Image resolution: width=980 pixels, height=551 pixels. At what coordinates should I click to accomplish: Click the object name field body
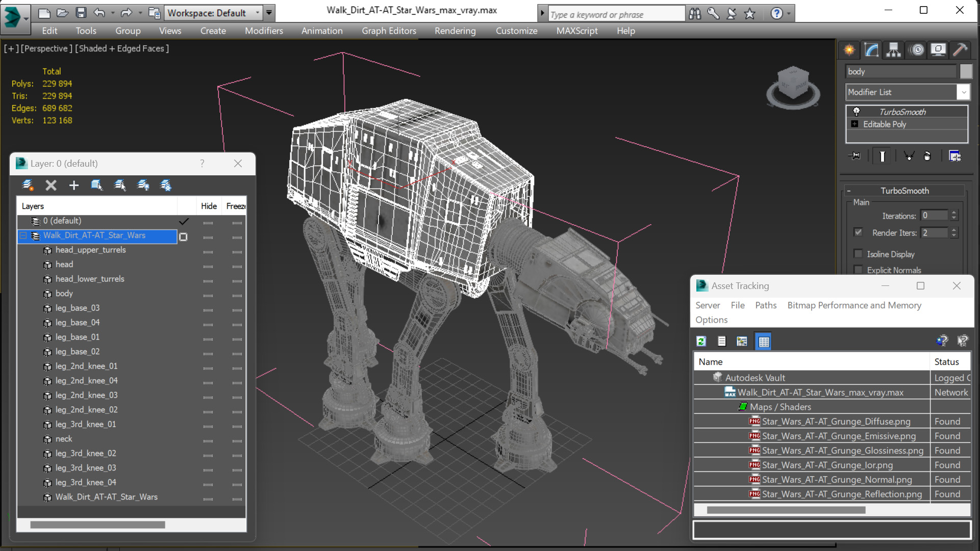click(x=901, y=71)
